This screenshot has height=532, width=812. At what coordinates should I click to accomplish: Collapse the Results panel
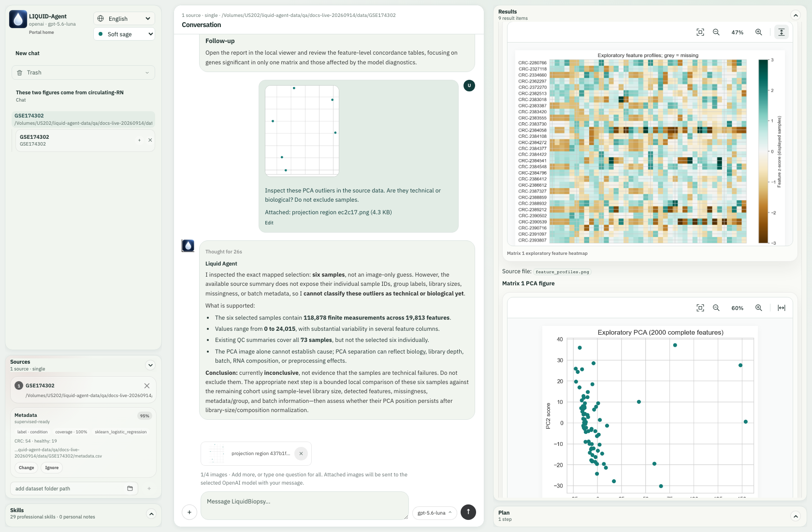point(796,15)
